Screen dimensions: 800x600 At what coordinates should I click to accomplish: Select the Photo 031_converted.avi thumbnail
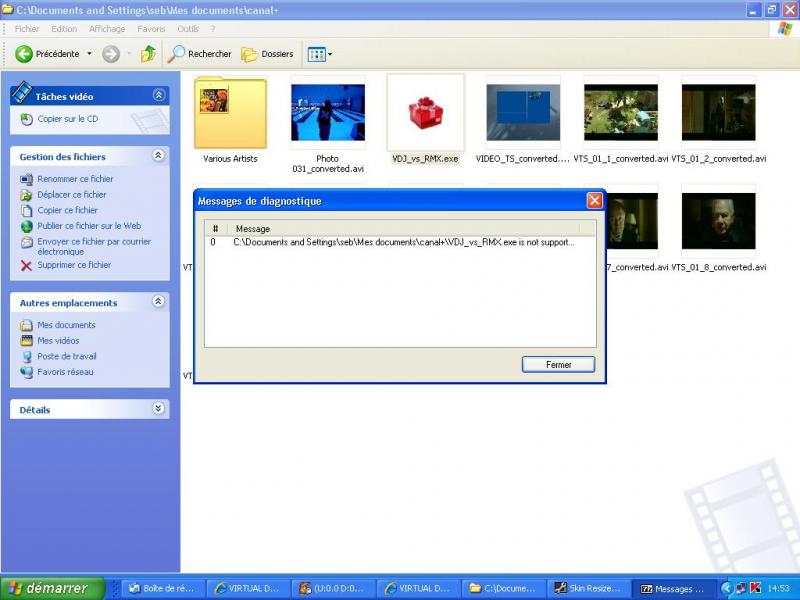(327, 112)
